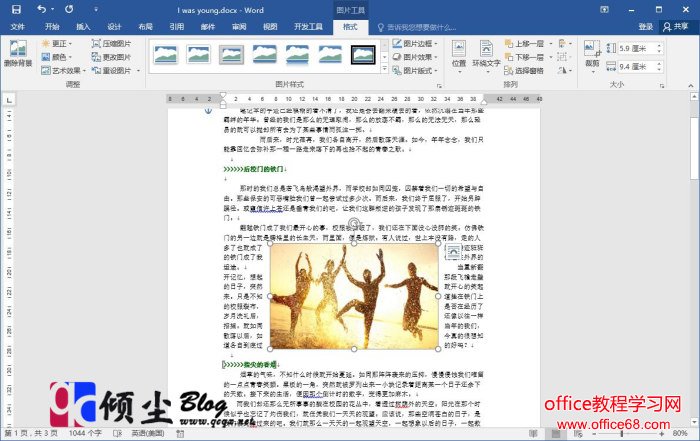The height and width of the screenshot is (441, 700).
Task: Click the rotation handle above the picture
Action: [354, 223]
